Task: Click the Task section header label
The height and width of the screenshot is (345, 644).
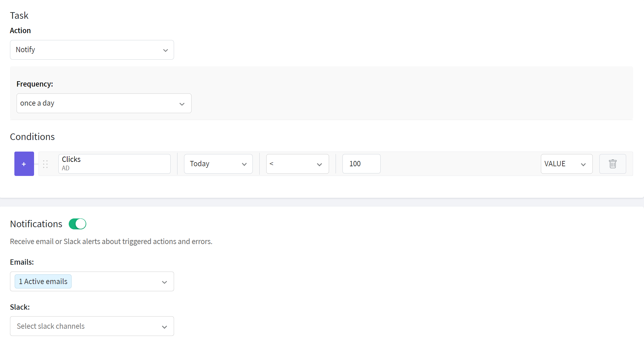Action: coord(20,15)
